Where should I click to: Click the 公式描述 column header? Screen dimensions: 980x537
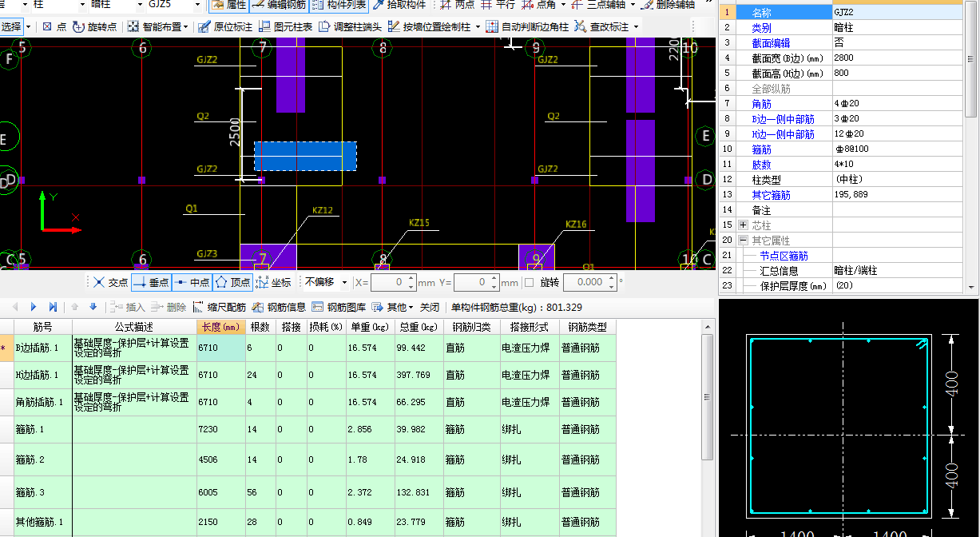pos(134,327)
